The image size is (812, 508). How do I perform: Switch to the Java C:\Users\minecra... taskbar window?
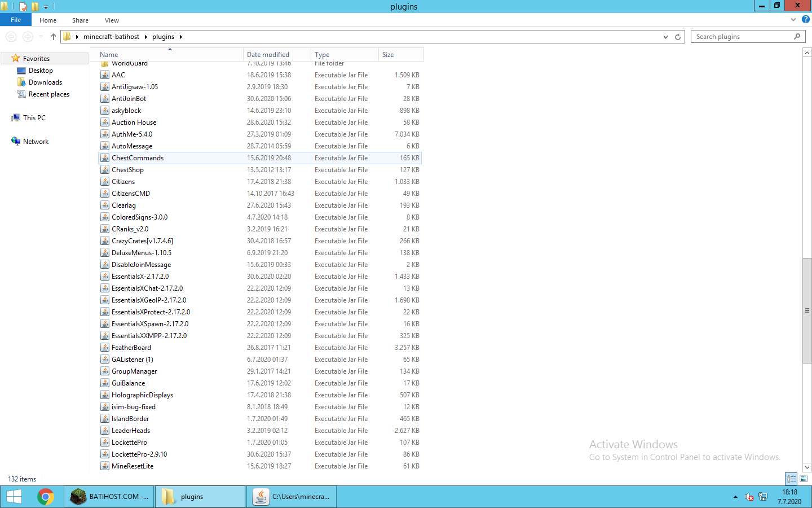tap(292, 497)
